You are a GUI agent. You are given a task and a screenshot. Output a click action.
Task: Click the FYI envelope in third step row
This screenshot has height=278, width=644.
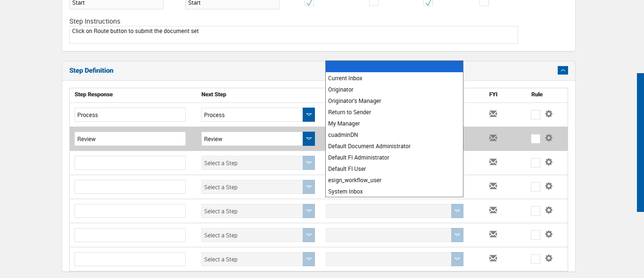click(493, 162)
